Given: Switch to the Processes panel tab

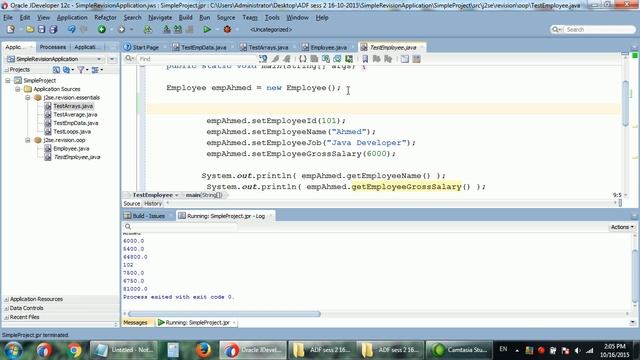Looking at the screenshot, I should (53, 47).
